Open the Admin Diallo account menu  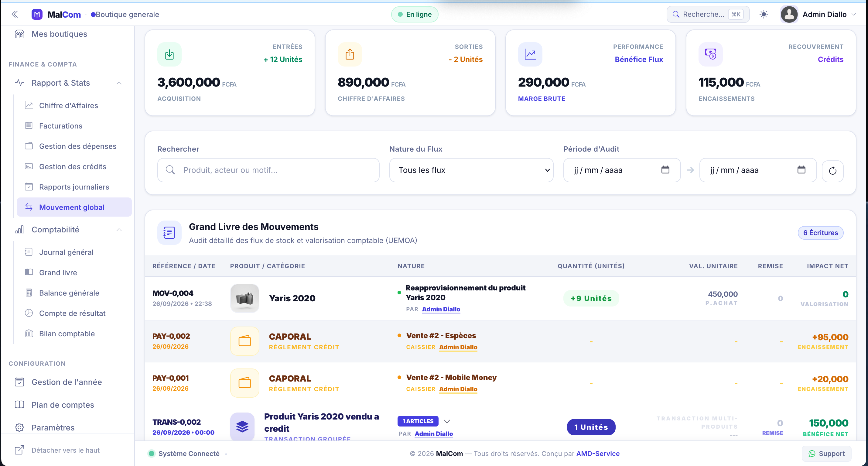tap(818, 14)
